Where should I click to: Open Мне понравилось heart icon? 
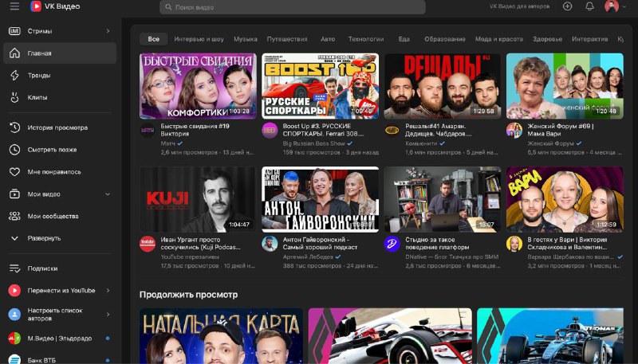[x=14, y=172]
